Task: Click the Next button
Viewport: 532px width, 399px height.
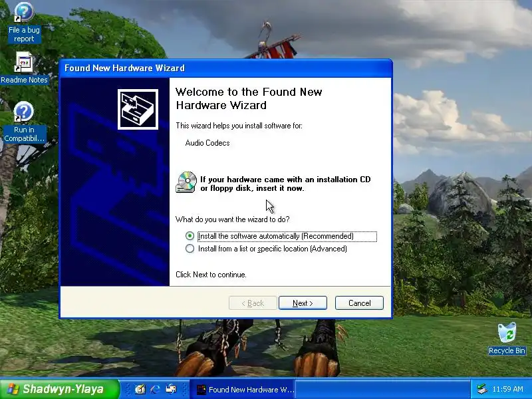Action: click(303, 303)
